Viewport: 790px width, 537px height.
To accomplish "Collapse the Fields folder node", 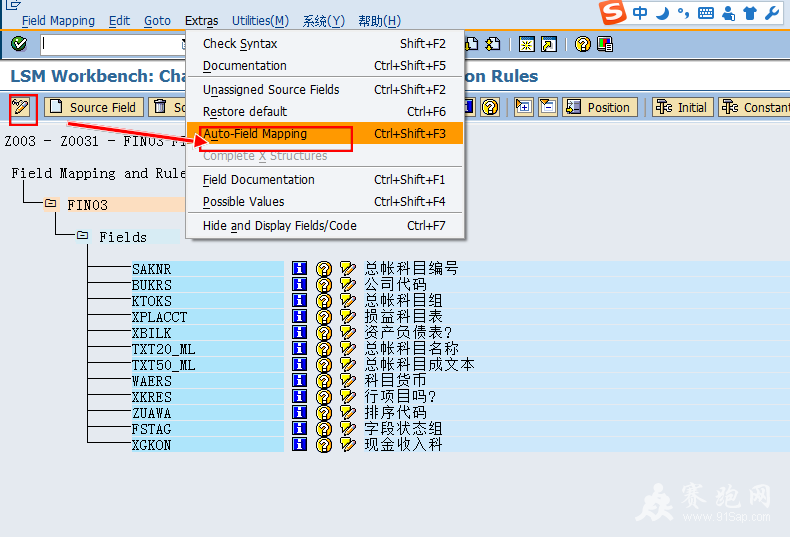I will pyautogui.click(x=82, y=235).
